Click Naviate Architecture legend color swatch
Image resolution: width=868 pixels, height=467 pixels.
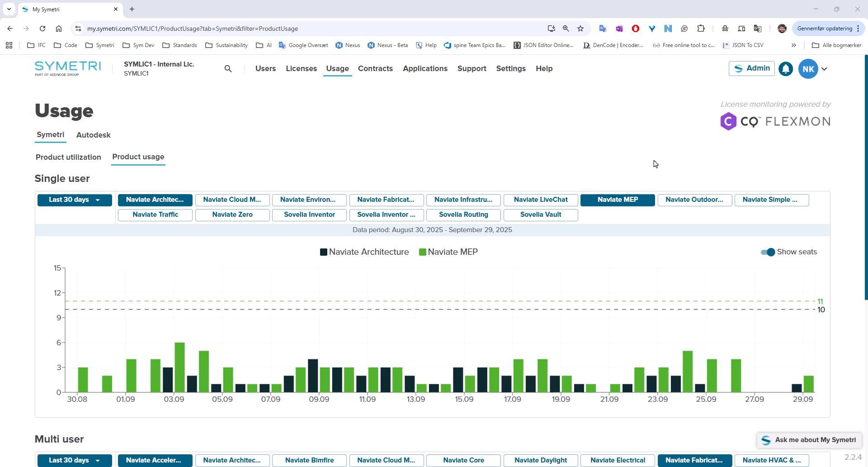323,253
